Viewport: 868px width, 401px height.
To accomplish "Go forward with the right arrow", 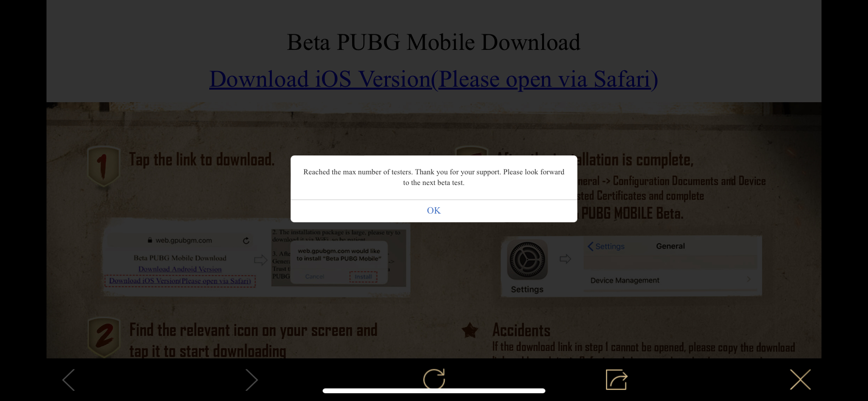I will [251, 380].
